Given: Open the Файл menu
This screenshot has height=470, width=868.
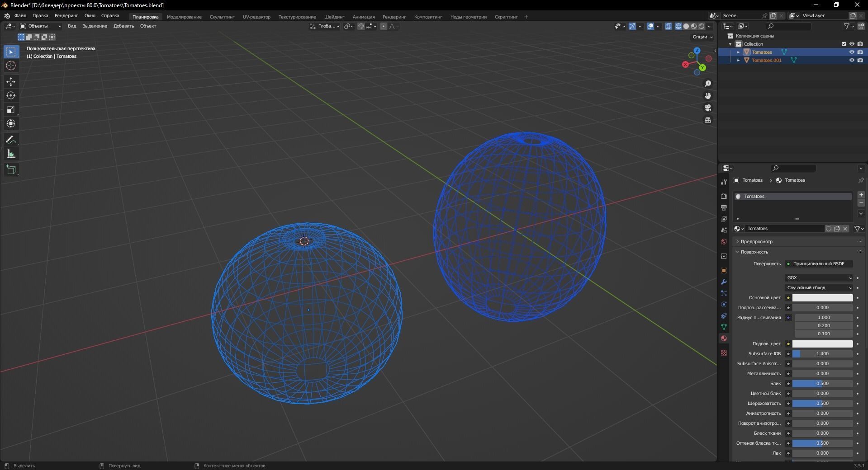Looking at the screenshot, I should tap(20, 16).
